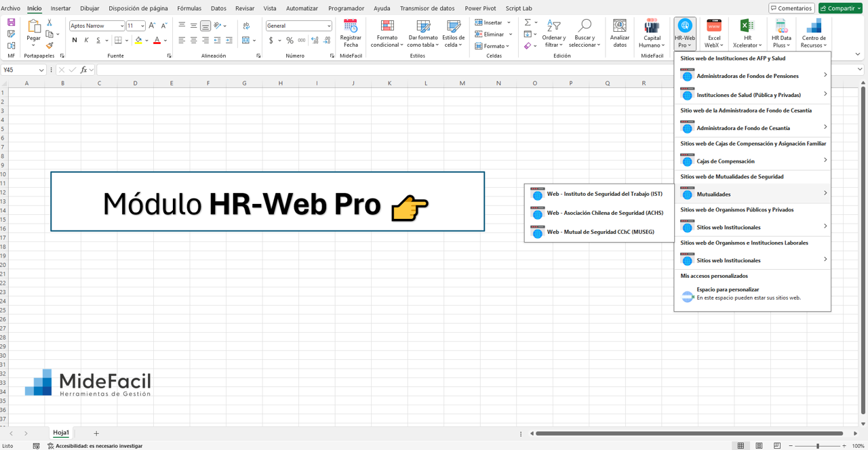Click the Analizar datos icon
Viewport: 868px width, 450px height.
(620, 26)
